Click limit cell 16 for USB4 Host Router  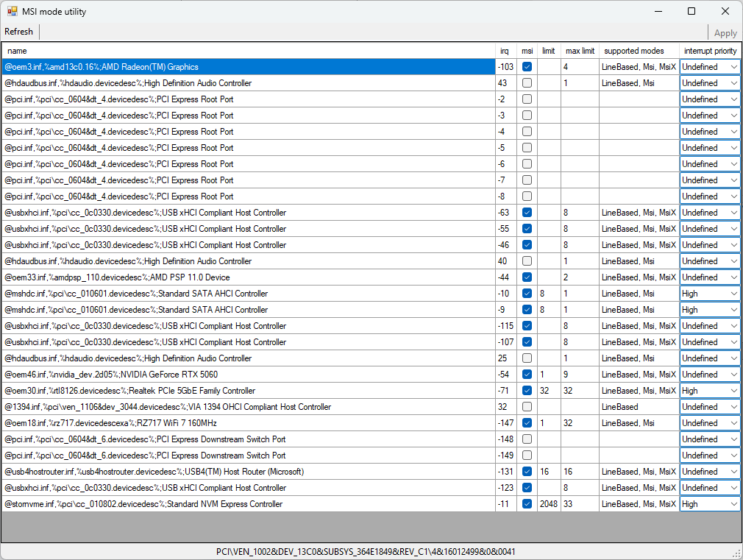click(549, 472)
